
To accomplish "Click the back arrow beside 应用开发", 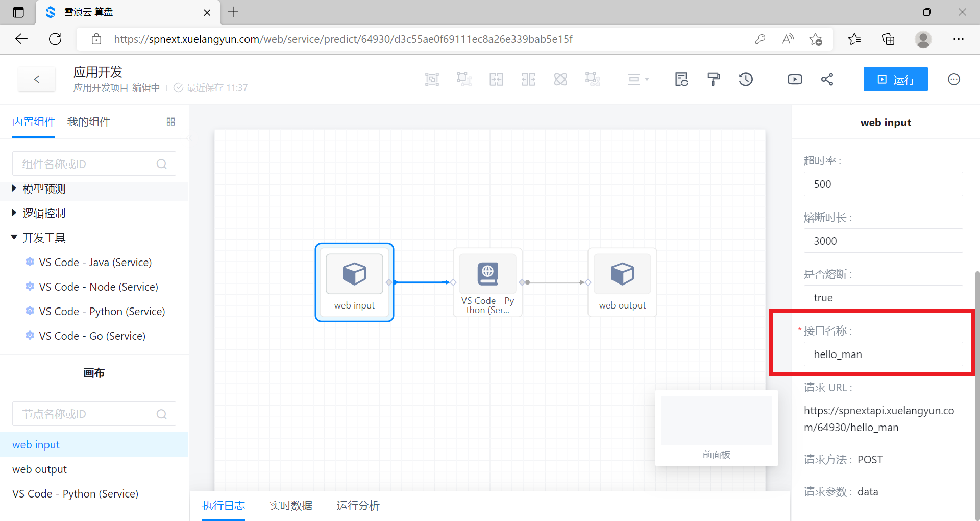I will (x=37, y=79).
